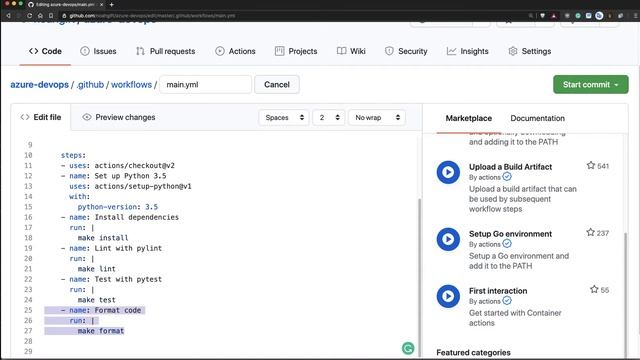Click the main.yml filename field

pos(205,84)
